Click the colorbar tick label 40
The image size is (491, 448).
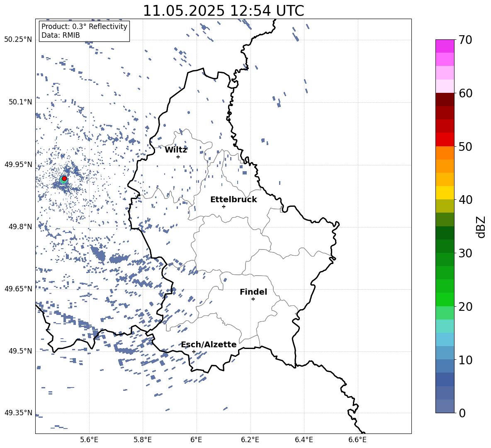click(x=465, y=200)
